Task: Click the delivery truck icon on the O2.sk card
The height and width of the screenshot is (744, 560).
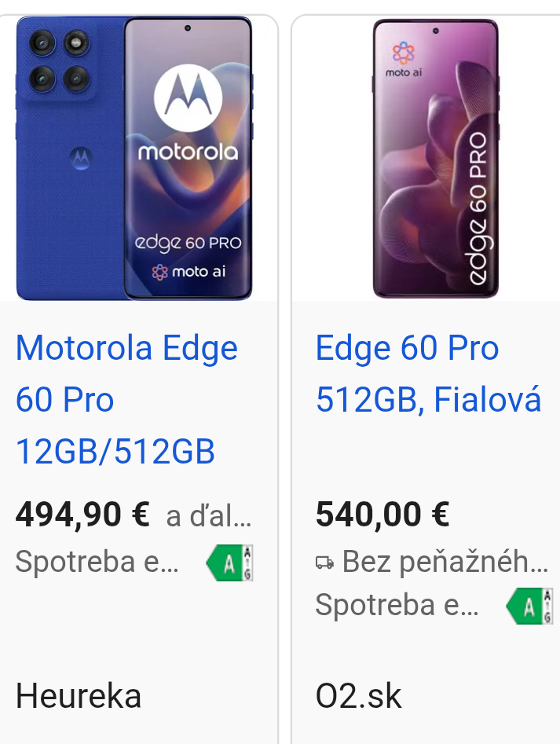Action: point(324,562)
